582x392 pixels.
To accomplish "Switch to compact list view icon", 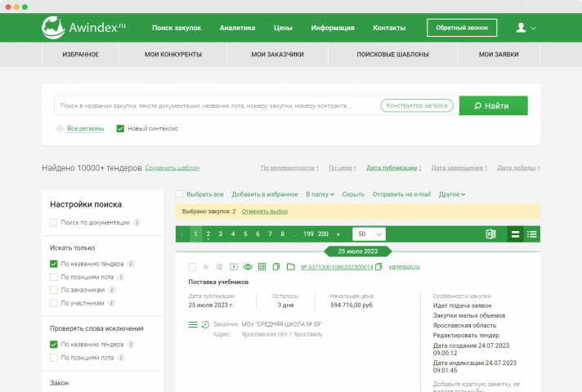I will [531, 234].
